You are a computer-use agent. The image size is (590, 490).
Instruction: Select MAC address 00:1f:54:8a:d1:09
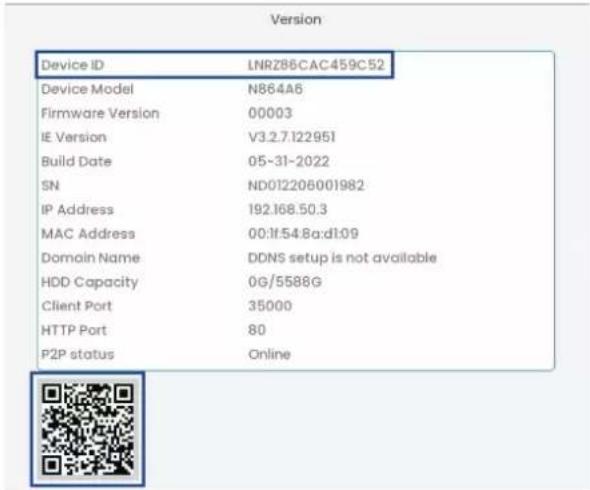303,234
